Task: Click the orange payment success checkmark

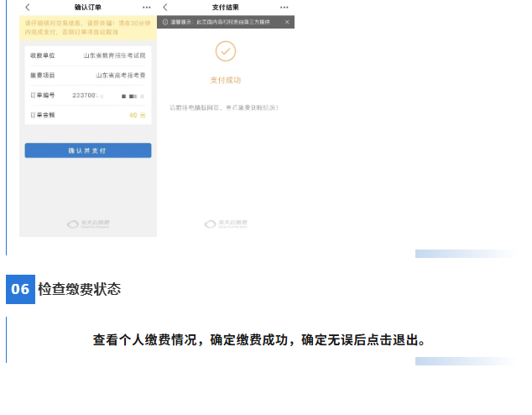Action: [x=225, y=52]
